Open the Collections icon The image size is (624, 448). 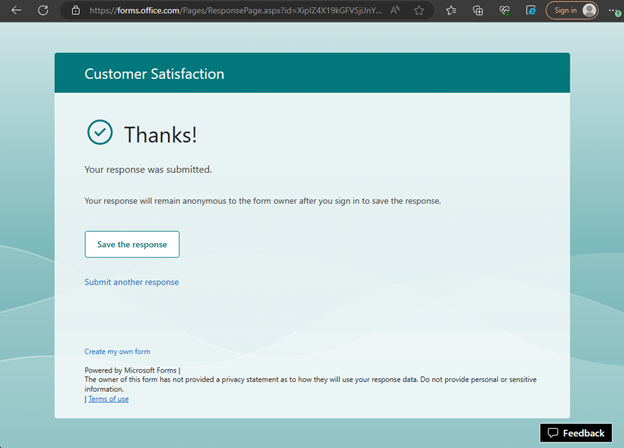click(478, 10)
